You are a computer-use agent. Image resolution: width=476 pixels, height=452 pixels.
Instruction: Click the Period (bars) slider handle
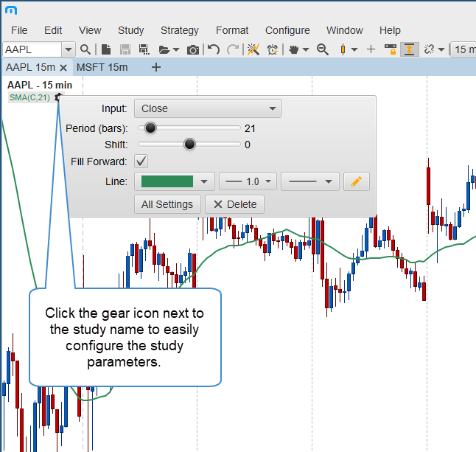click(x=150, y=128)
